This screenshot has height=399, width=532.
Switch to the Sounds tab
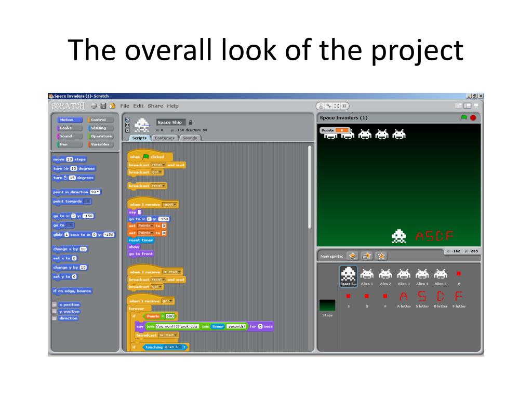coord(190,138)
